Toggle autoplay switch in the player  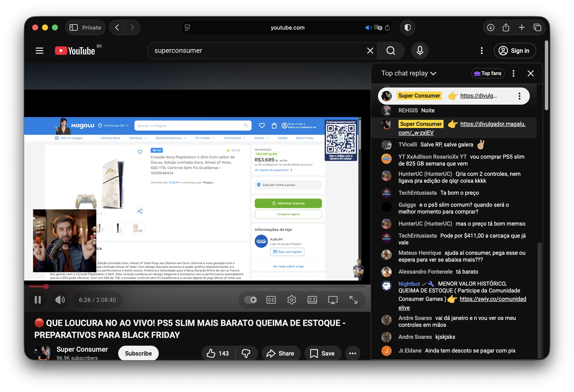[x=251, y=300]
